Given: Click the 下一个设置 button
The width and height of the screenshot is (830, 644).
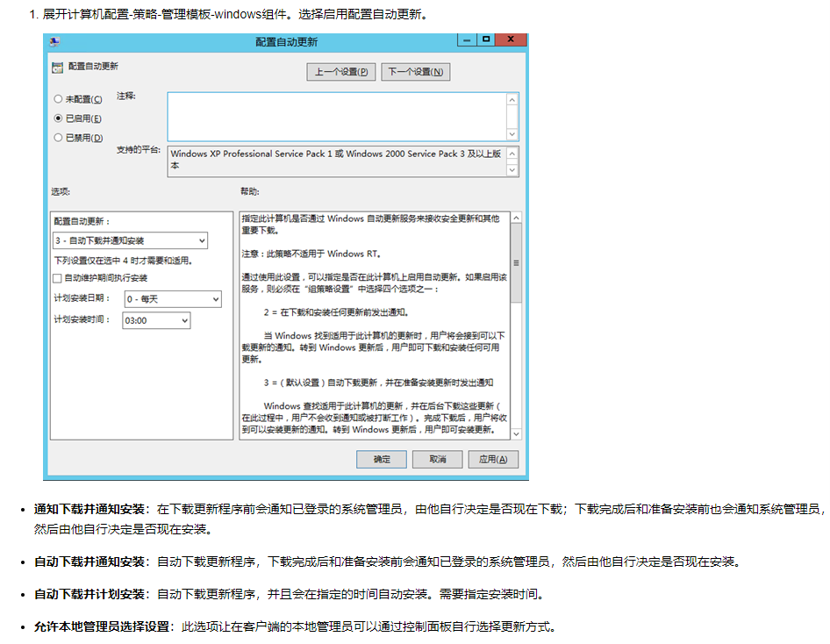Looking at the screenshot, I should (416, 72).
